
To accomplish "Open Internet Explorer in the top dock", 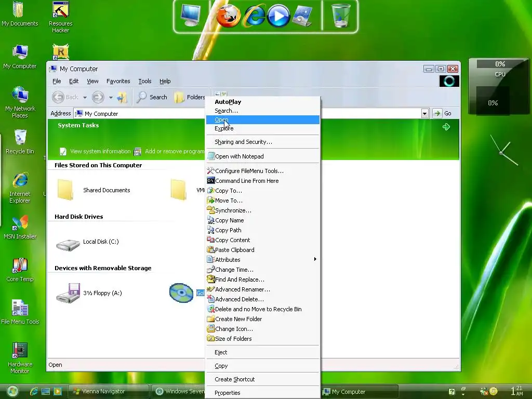I will click(x=255, y=16).
